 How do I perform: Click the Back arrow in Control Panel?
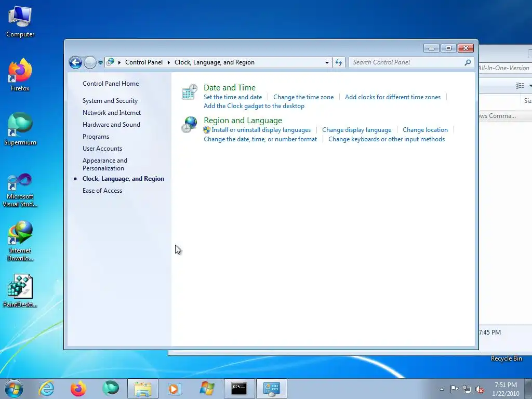[x=75, y=62]
